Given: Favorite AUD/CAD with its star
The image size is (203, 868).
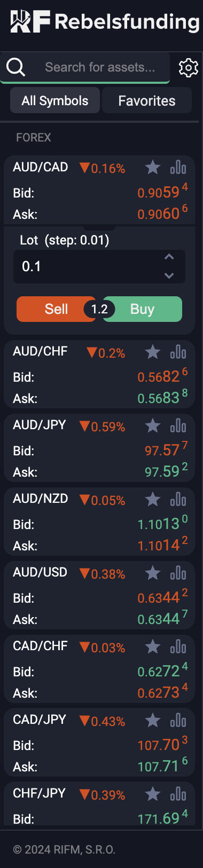Looking at the screenshot, I should (x=153, y=168).
